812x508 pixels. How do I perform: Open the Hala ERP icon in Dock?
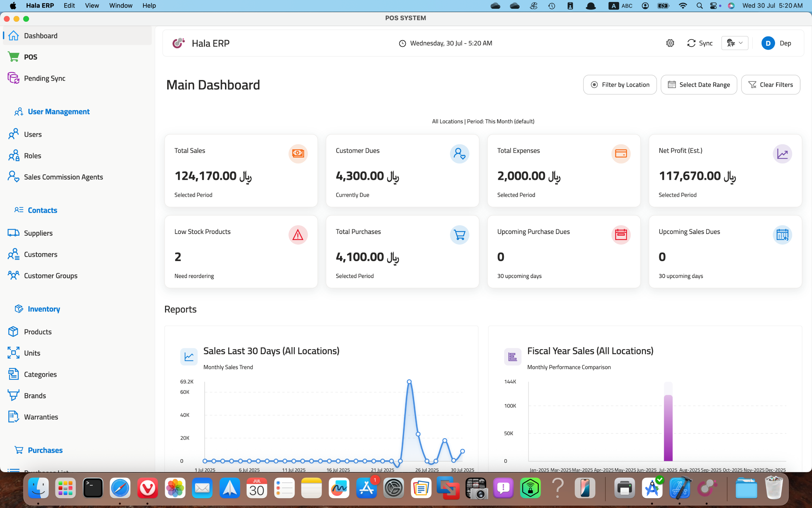(x=707, y=488)
